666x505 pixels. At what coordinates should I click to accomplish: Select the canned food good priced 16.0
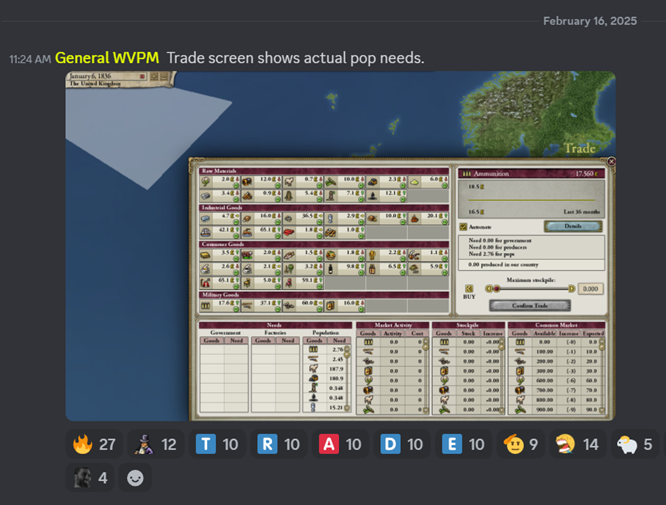[x=344, y=306]
